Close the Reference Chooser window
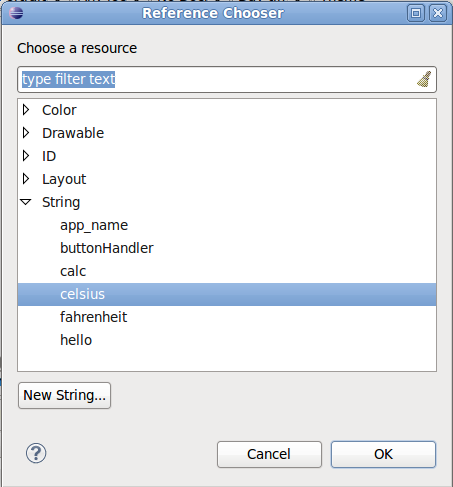Image resolution: width=453 pixels, height=487 pixels. tap(438, 13)
